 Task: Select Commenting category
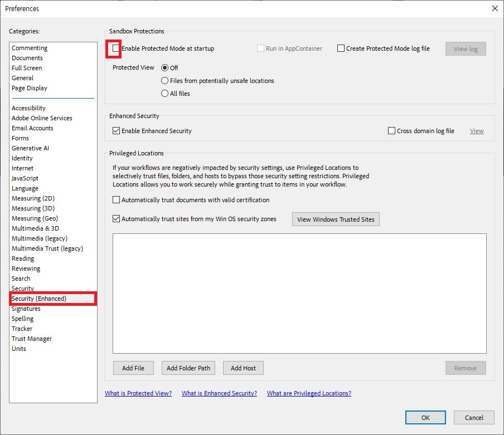click(x=30, y=48)
